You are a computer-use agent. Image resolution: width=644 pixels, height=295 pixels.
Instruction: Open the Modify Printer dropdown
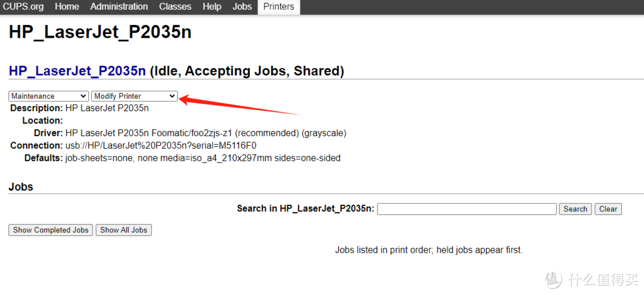coord(135,96)
